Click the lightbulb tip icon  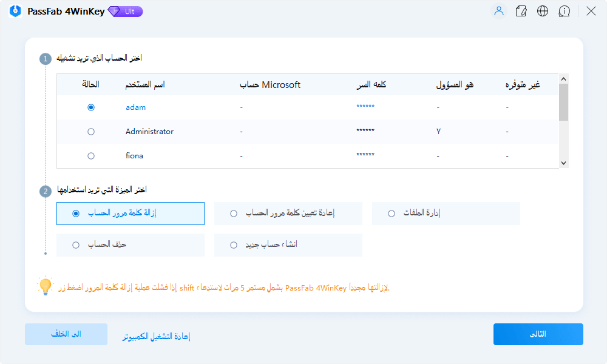pyautogui.click(x=44, y=288)
